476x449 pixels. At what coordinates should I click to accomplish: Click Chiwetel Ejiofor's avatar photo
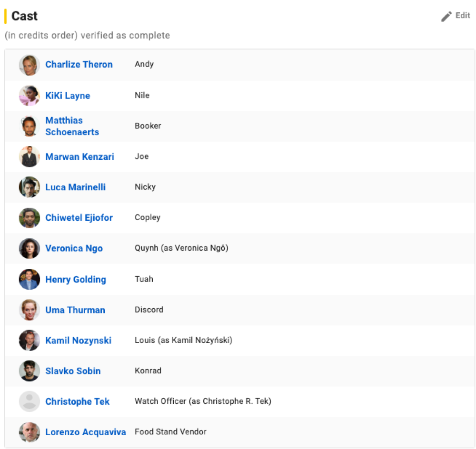click(30, 218)
